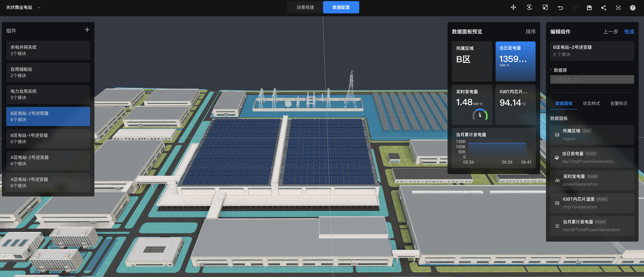
Task: Select the 自用储能站 component
Action: click(x=48, y=72)
